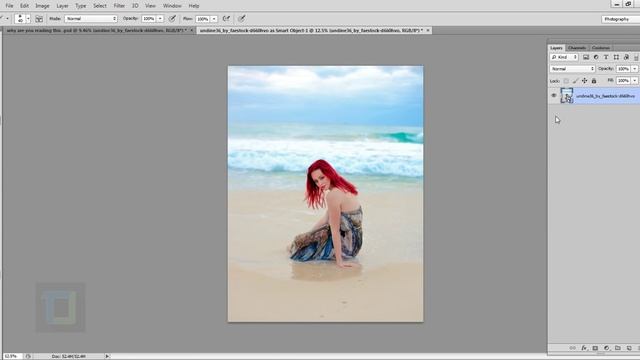Filter layers by type layers icon
Screen dimensions: 640x360
tap(606, 57)
